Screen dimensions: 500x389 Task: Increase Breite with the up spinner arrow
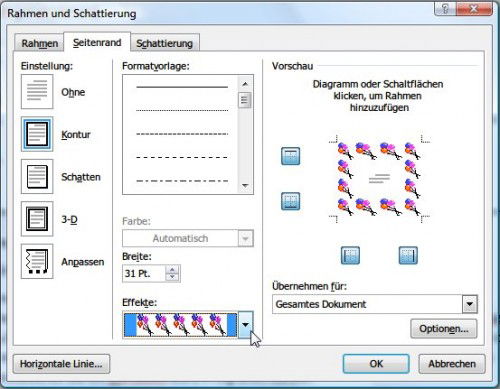coord(172,270)
